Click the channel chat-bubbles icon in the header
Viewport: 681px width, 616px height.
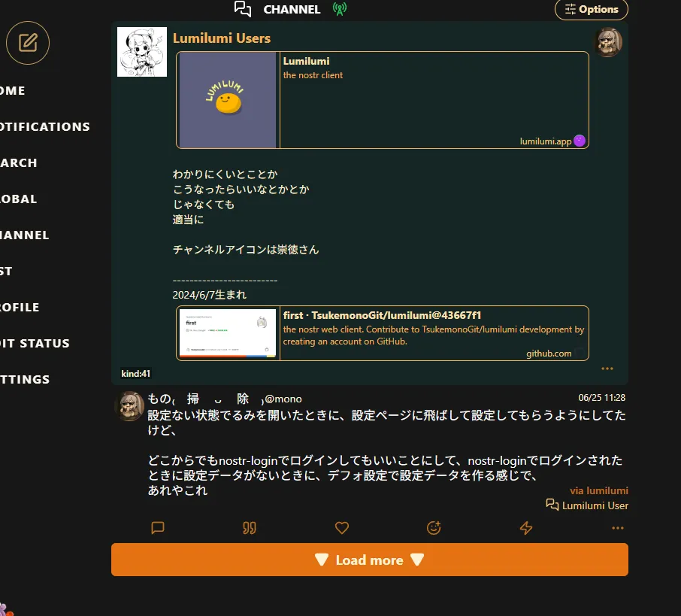(x=242, y=10)
